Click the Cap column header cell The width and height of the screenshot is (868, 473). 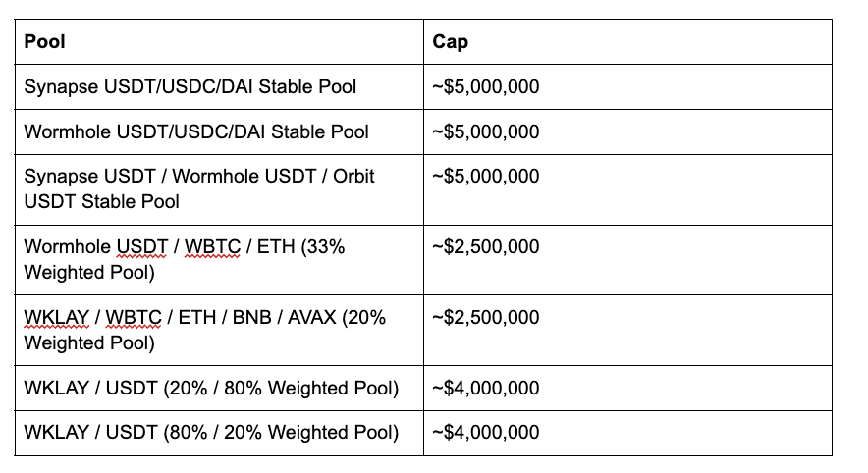(x=627, y=42)
